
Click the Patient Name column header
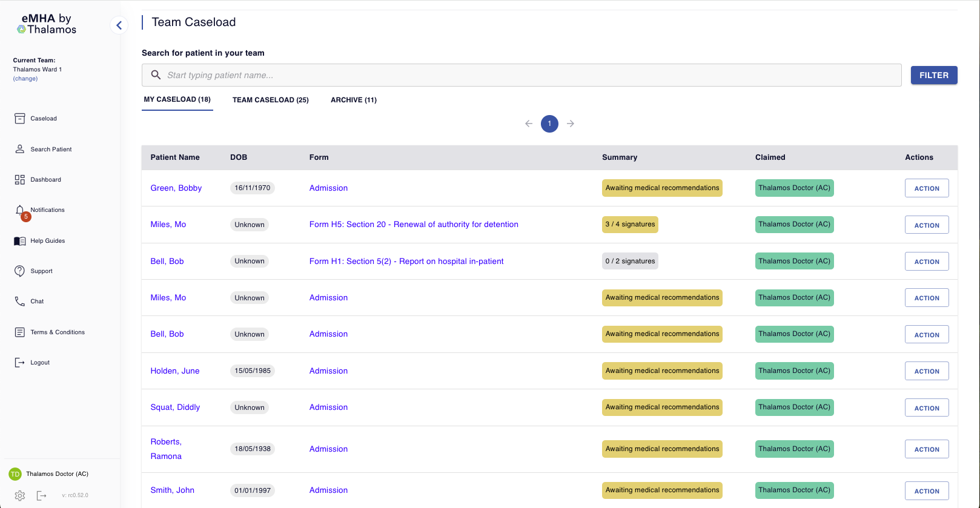pyautogui.click(x=175, y=157)
